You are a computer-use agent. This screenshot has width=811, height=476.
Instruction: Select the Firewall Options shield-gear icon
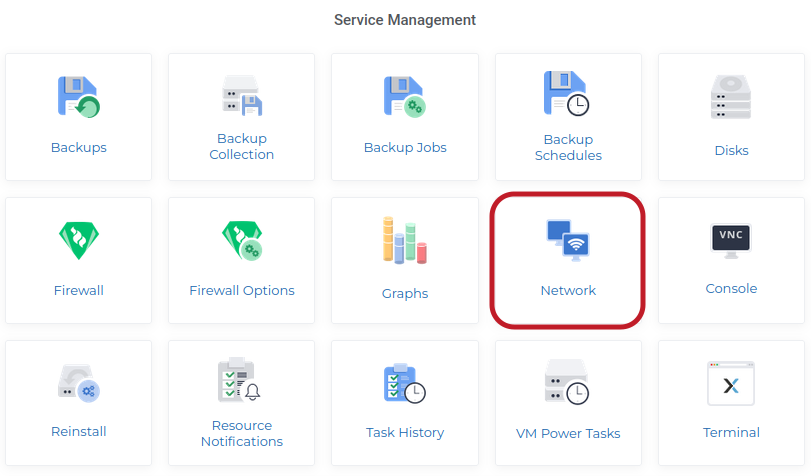pyautogui.click(x=241, y=241)
